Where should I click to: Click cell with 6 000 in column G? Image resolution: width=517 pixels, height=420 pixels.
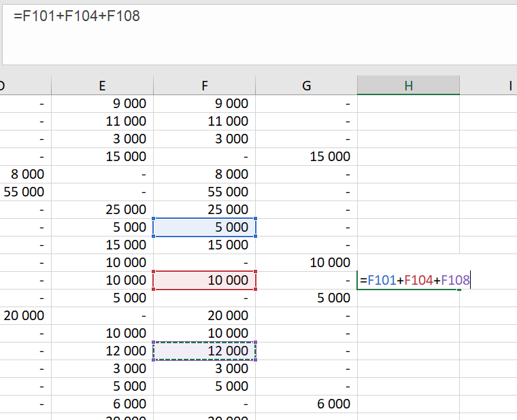(306, 404)
